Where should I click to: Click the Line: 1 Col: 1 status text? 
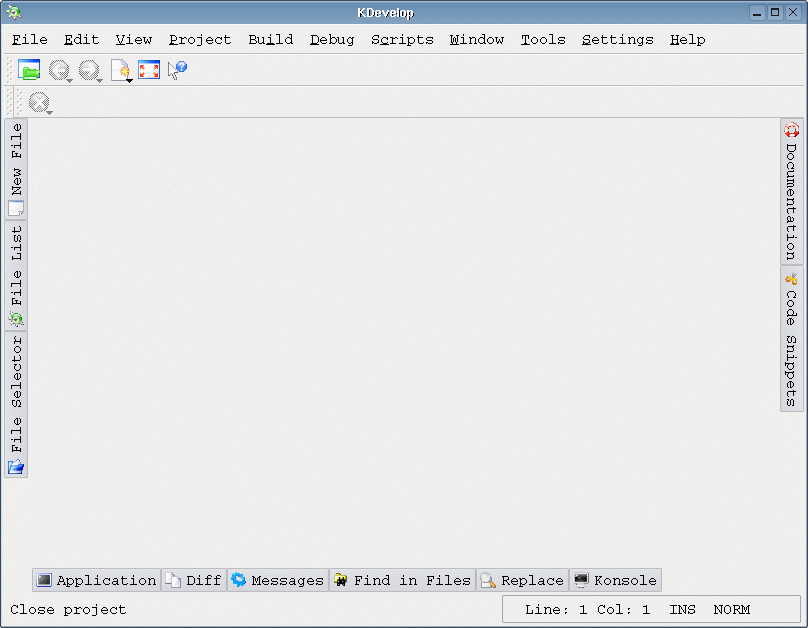point(587,610)
